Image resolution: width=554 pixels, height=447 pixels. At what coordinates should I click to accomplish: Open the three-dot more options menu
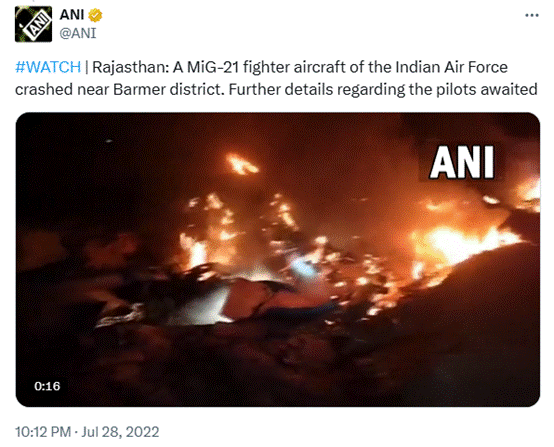point(532,16)
